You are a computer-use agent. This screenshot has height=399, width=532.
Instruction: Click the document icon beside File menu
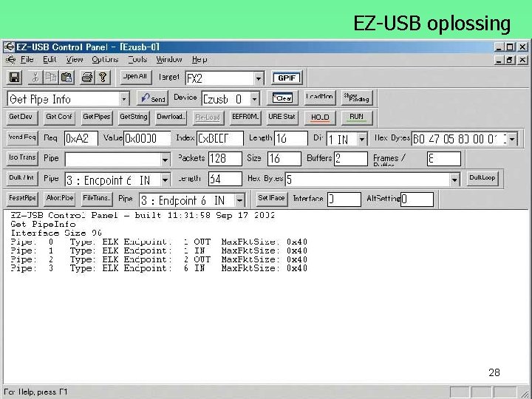[10, 60]
